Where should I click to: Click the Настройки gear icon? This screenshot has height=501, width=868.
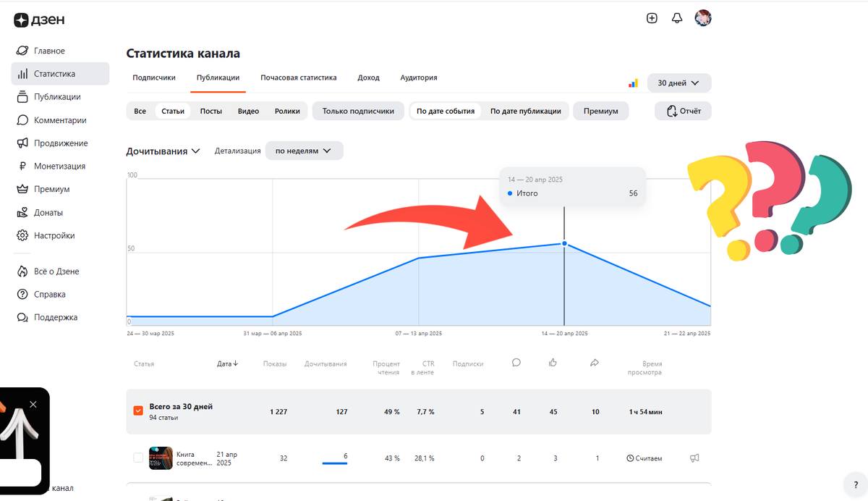22,236
